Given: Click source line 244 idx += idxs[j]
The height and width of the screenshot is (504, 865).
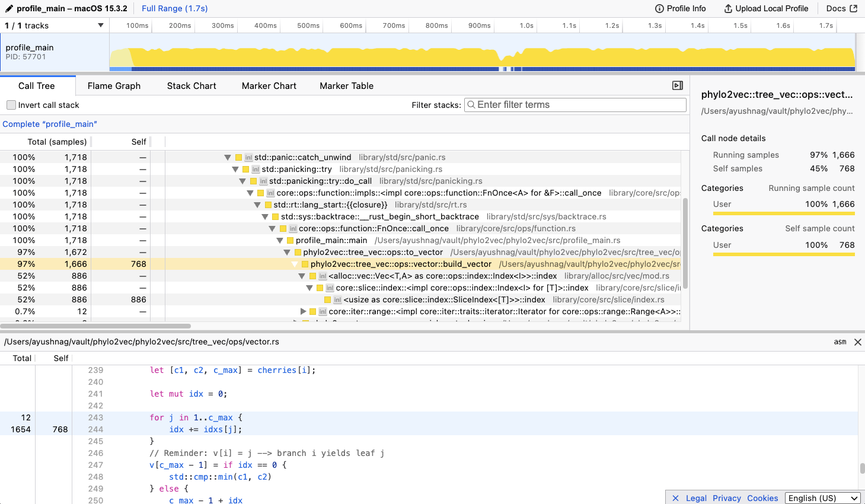Looking at the screenshot, I should 429,429.
